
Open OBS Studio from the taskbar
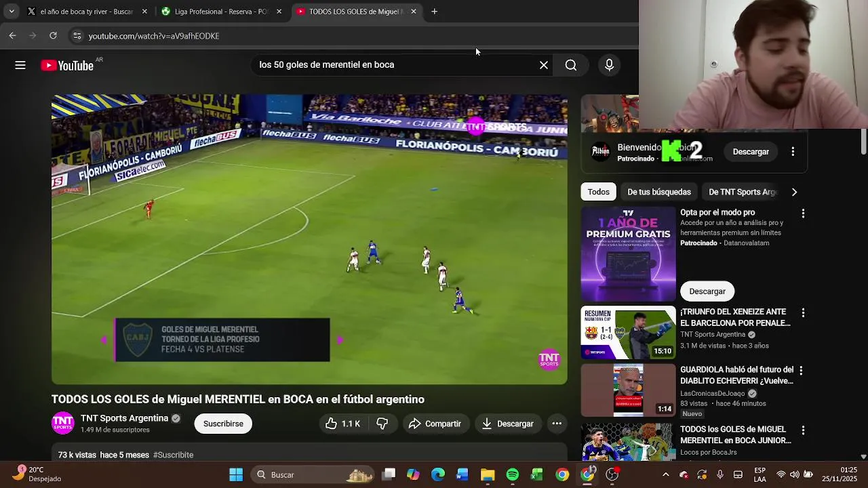pyautogui.click(x=612, y=474)
